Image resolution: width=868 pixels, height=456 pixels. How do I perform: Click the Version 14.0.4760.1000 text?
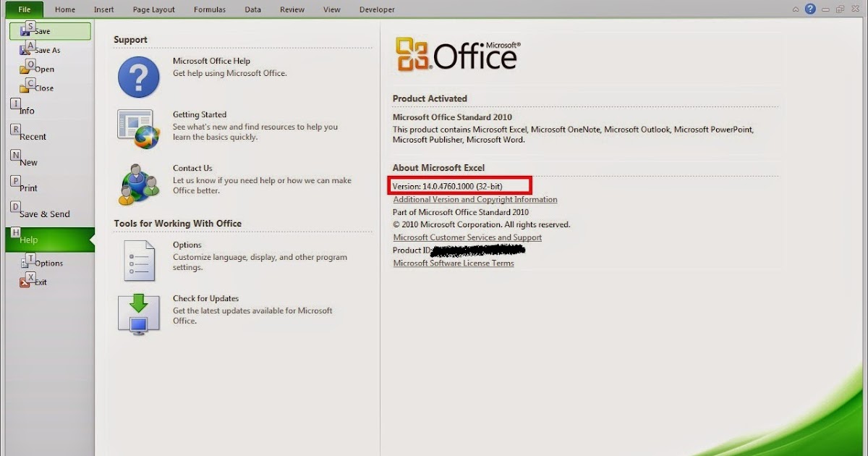click(x=447, y=187)
